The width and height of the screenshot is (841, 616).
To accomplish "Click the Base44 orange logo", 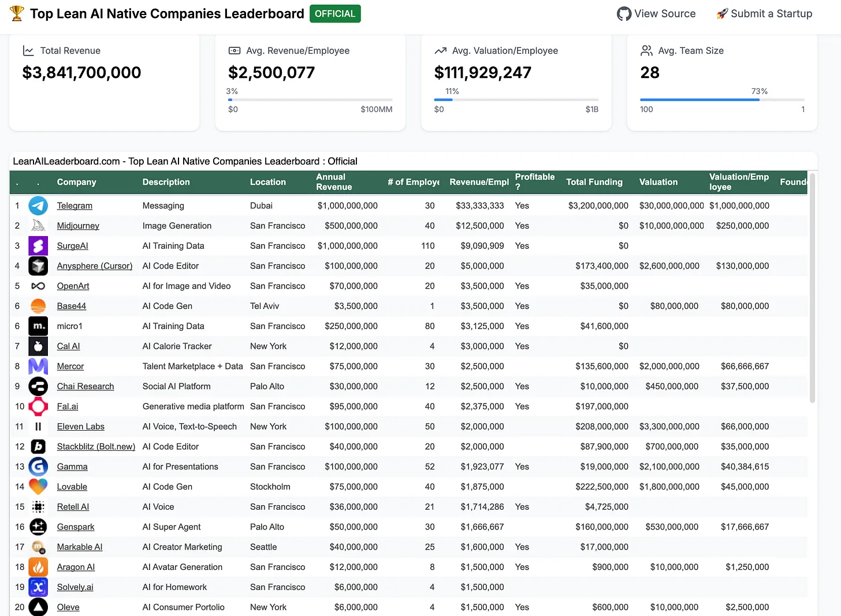I will click(x=38, y=306).
